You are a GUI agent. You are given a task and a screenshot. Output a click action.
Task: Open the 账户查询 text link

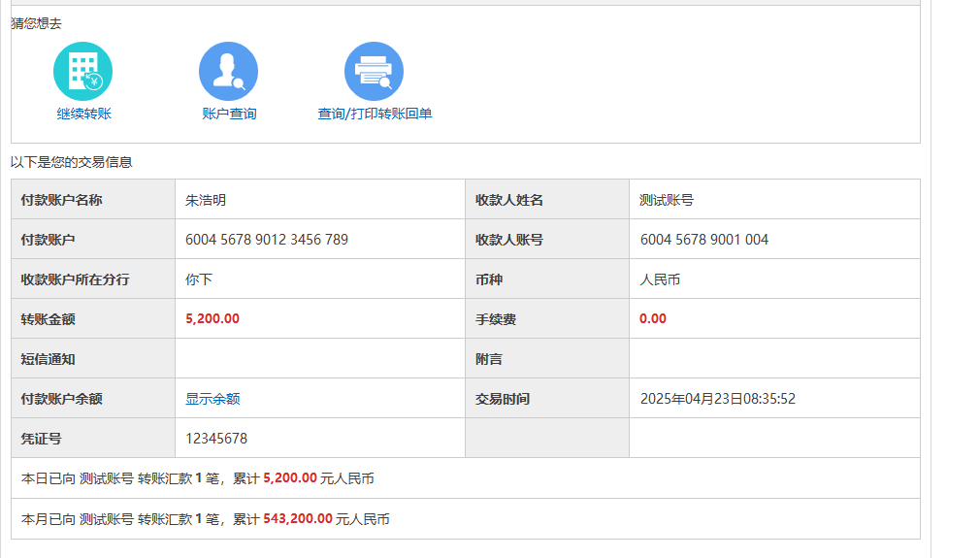click(229, 114)
